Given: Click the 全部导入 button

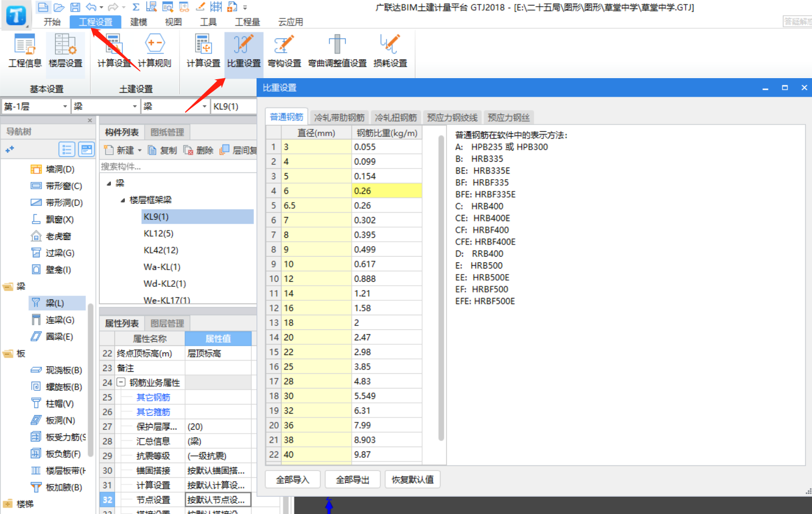Looking at the screenshot, I should 293,479.
